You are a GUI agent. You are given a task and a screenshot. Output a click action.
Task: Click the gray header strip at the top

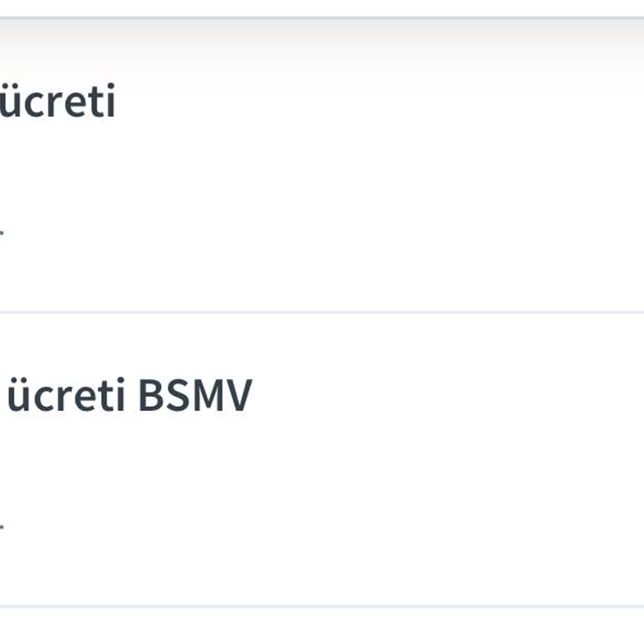(x=322, y=38)
